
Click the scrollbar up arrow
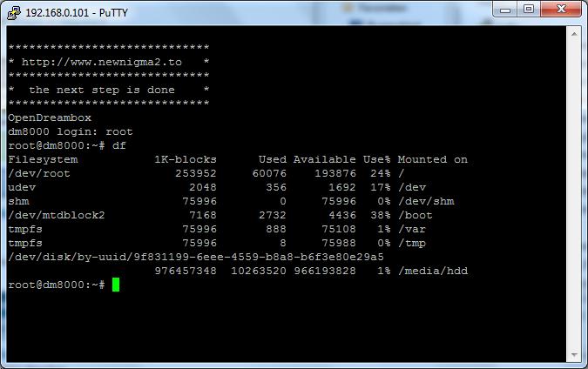[574, 34]
